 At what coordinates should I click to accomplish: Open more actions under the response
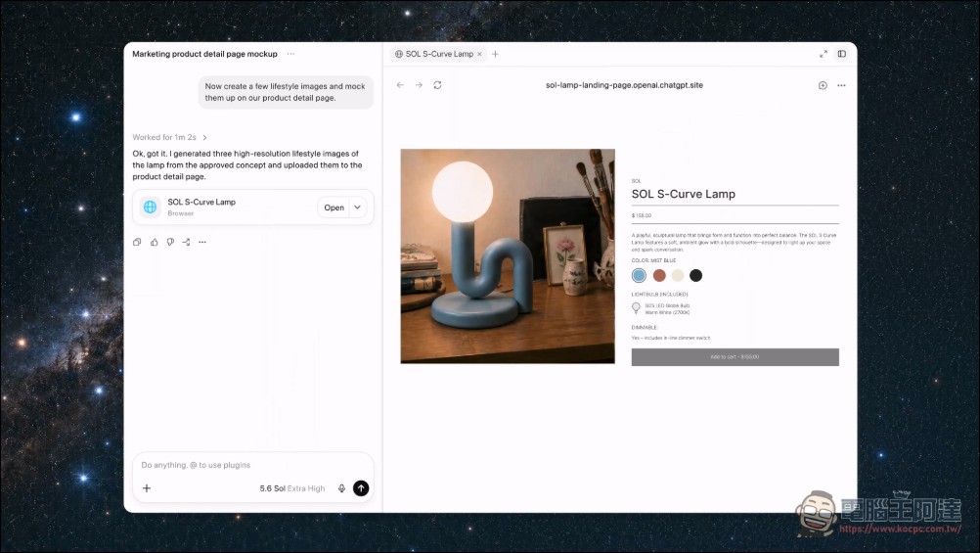pos(202,242)
